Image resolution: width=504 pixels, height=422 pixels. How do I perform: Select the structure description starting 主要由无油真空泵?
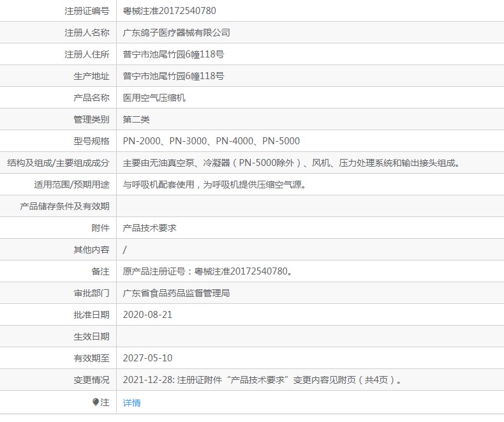(x=292, y=163)
